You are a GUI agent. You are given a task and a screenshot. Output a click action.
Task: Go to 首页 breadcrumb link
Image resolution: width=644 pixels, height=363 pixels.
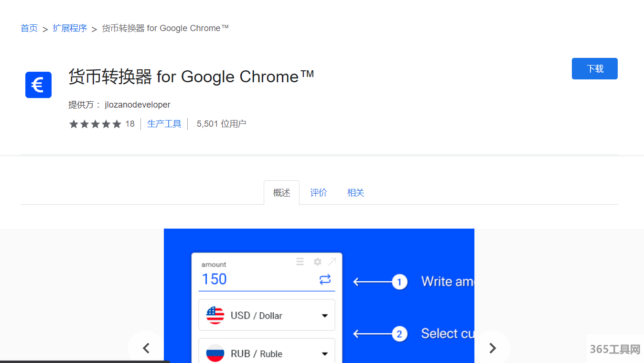pyautogui.click(x=29, y=28)
